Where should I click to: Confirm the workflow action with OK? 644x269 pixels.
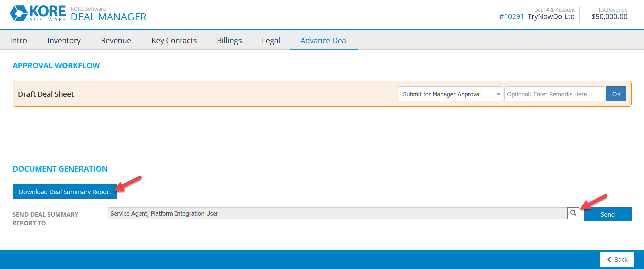(x=616, y=94)
